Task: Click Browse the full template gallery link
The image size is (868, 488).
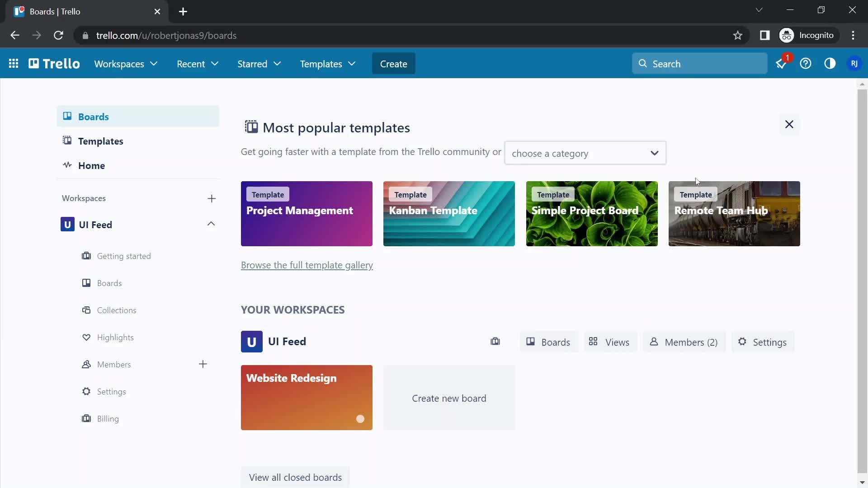Action: (307, 264)
